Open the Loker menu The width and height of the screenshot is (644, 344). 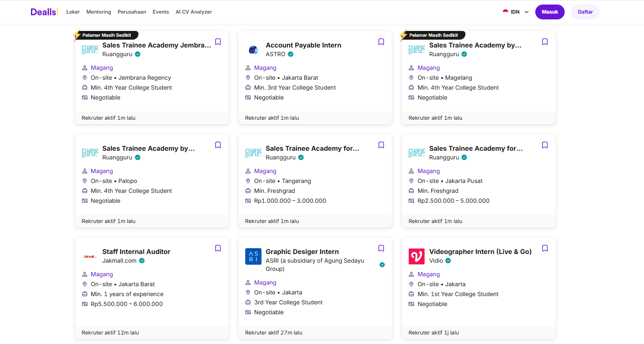[73, 12]
